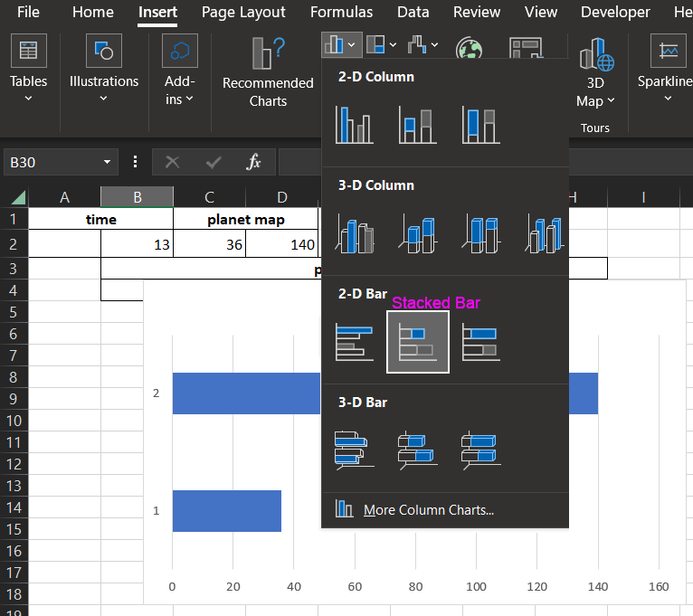Open the Formulas ribbon tab
This screenshot has width=693, height=616.
coord(341,13)
